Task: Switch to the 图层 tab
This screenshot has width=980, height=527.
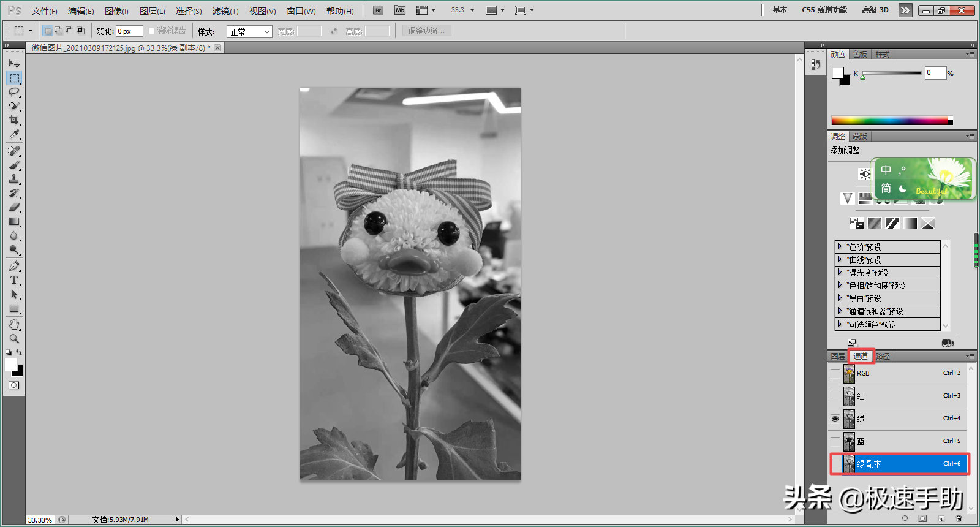Action: click(x=837, y=356)
